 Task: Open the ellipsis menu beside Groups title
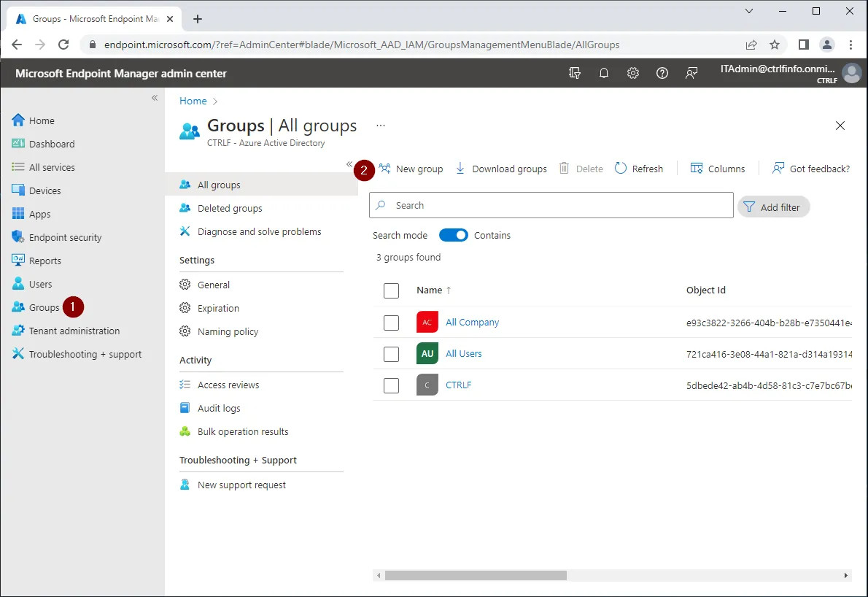(x=380, y=125)
